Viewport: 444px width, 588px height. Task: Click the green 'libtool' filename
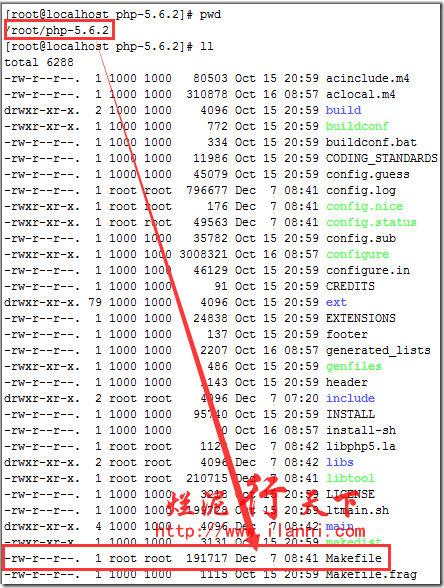pyautogui.click(x=350, y=478)
